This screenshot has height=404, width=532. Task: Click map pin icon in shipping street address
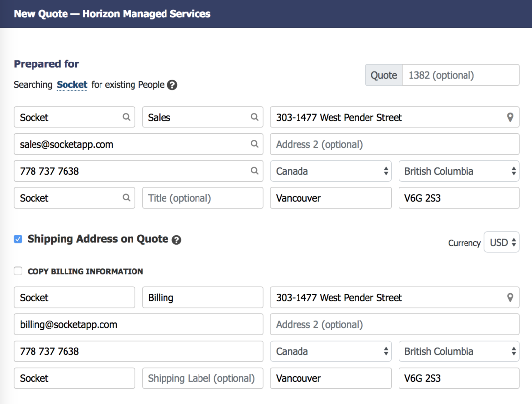tap(510, 298)
